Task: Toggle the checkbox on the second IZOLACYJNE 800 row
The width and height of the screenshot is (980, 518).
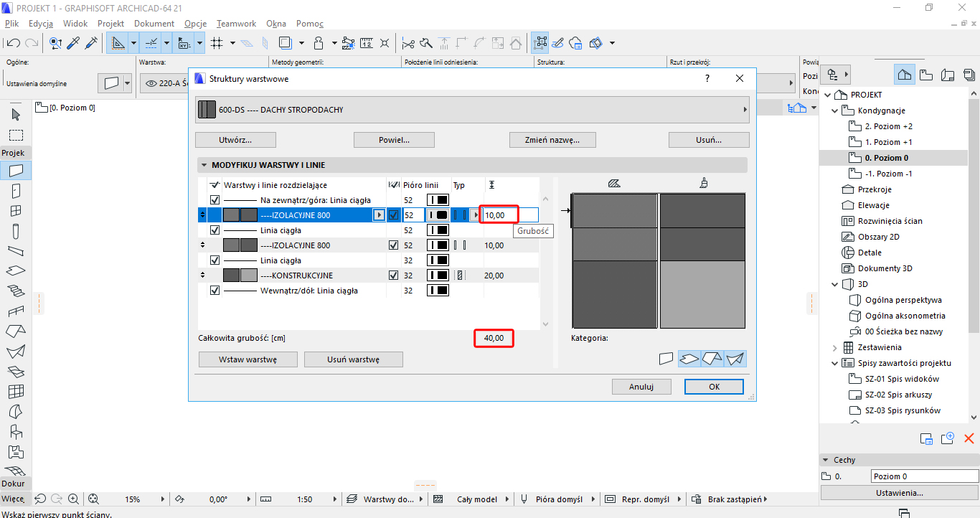Action: click(393, 245)
